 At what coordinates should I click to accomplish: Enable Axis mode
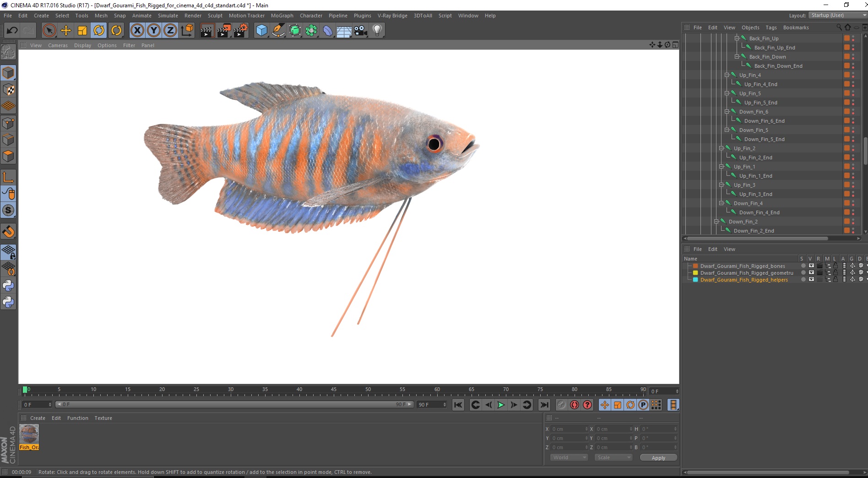click(8, 177)
